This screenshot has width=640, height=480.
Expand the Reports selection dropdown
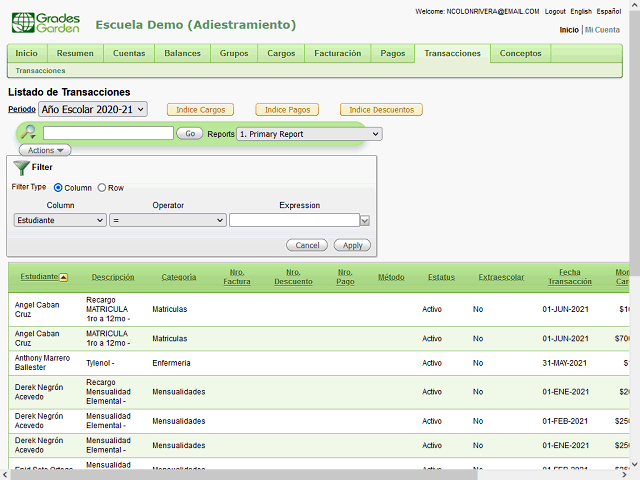click(x=309, y=134)
